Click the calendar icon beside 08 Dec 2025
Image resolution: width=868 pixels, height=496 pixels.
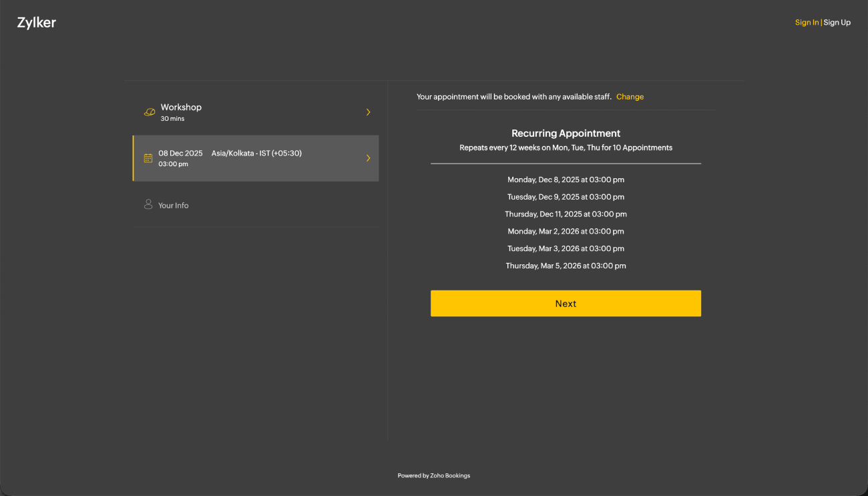(148, 158)
